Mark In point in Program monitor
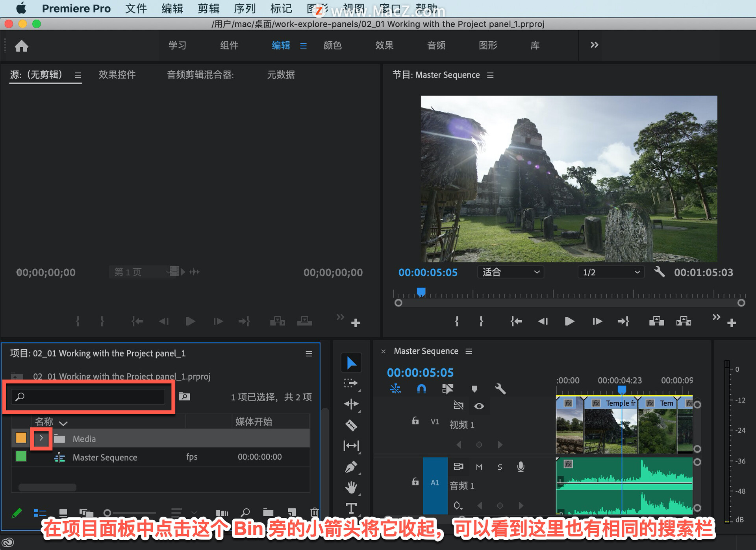This screenshot has width=756, height=550. click(x=457, y=321)
